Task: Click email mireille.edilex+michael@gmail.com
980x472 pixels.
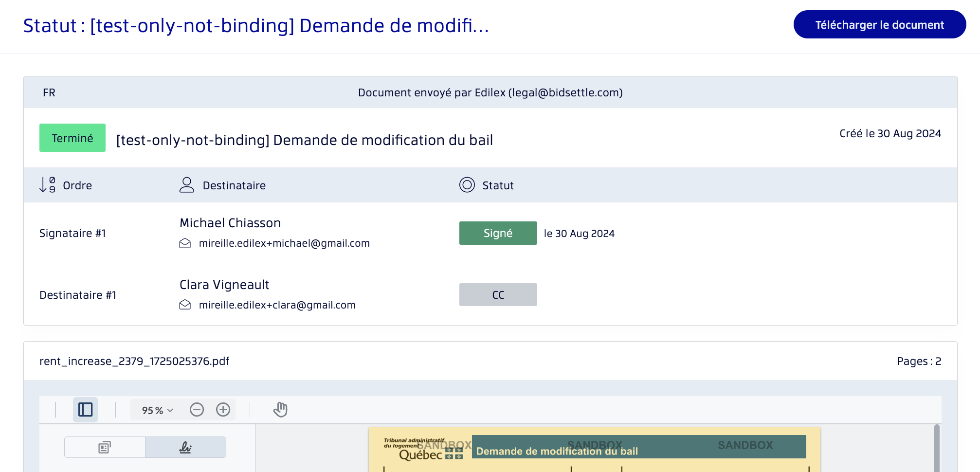Action: 284,243
